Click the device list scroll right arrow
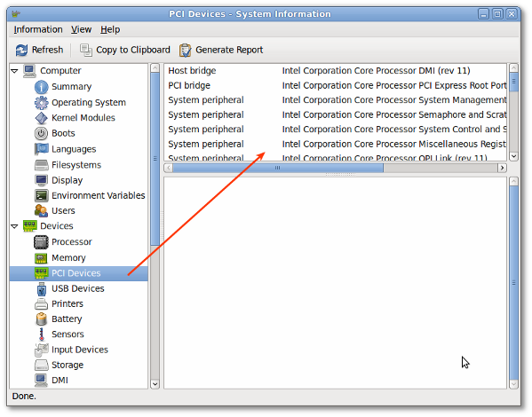532x417 pixels. 502,168
